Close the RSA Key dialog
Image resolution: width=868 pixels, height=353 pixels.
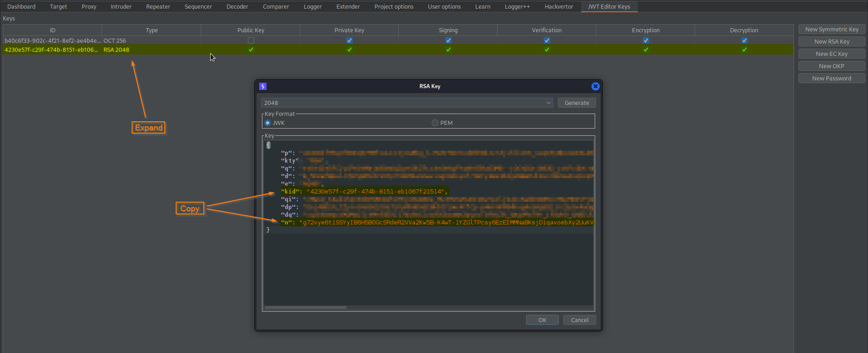click(x=596, y=86)
